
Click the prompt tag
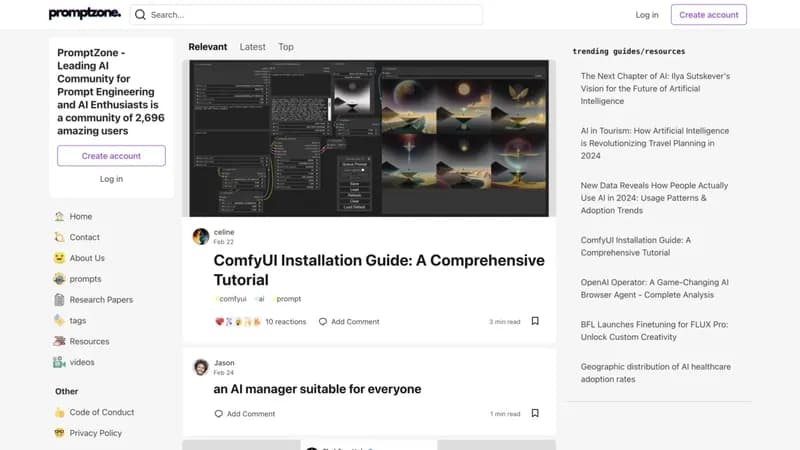tap(287, 299)
